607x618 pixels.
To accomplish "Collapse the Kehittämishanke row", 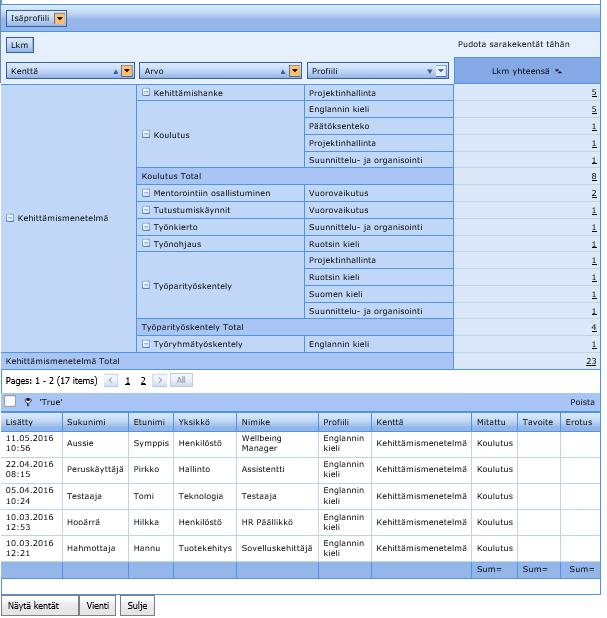I will [146, 92].
